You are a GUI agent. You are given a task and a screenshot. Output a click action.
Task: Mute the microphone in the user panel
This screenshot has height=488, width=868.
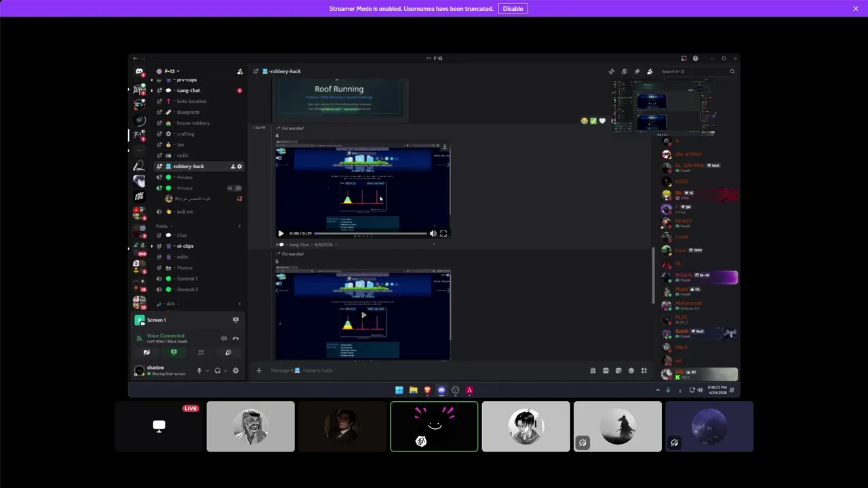pyautogui.click(x=199, y=371)
